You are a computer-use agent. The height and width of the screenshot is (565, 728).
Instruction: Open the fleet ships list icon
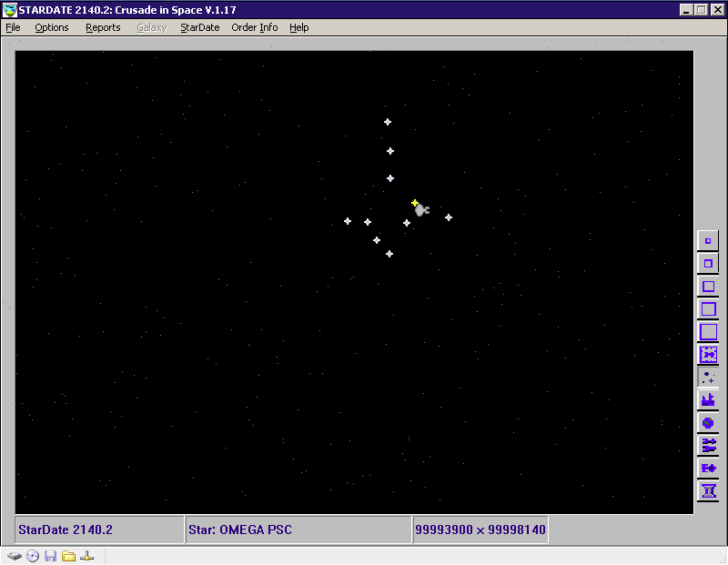point(708,445)
